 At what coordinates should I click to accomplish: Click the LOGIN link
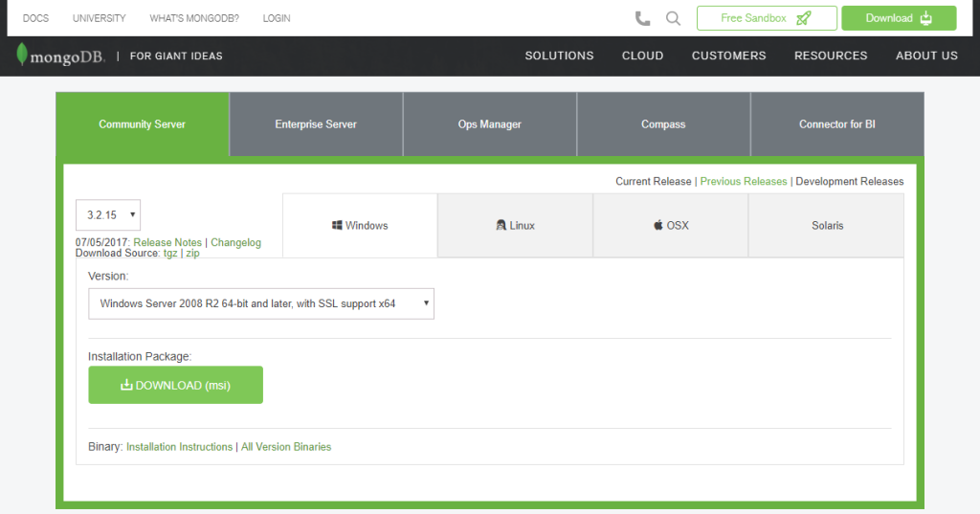(277, 18)
